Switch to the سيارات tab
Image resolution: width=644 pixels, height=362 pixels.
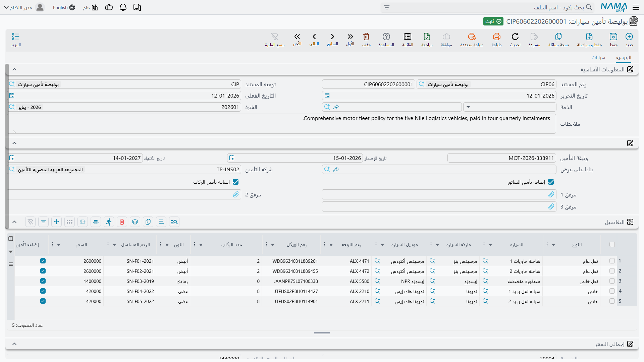tap(598, 58)
